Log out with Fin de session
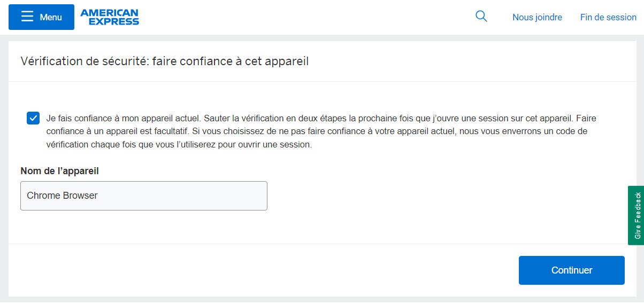644x304 pixels. pyautogui.click(x=608, y=17)
